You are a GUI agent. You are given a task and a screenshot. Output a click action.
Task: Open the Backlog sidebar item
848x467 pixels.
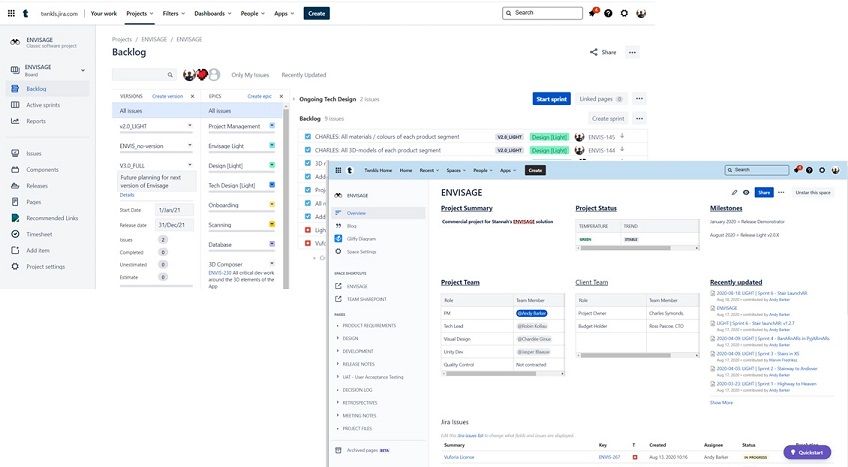point(47,89)
